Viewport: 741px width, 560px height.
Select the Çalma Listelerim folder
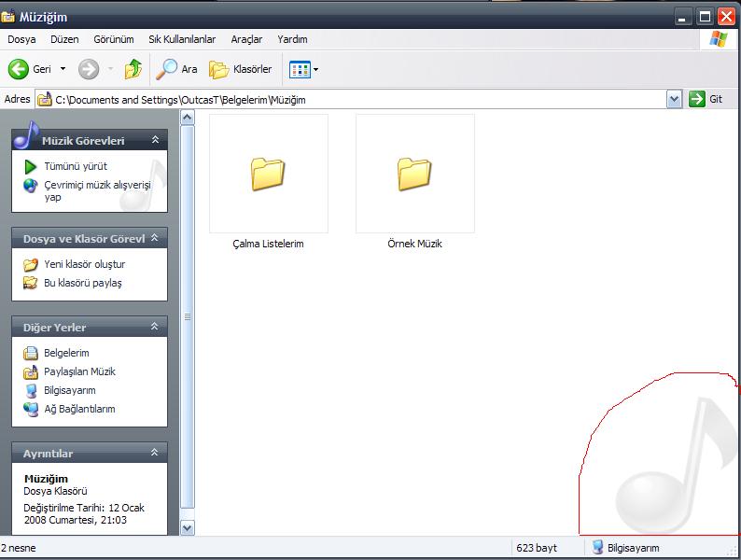point(269,174)
